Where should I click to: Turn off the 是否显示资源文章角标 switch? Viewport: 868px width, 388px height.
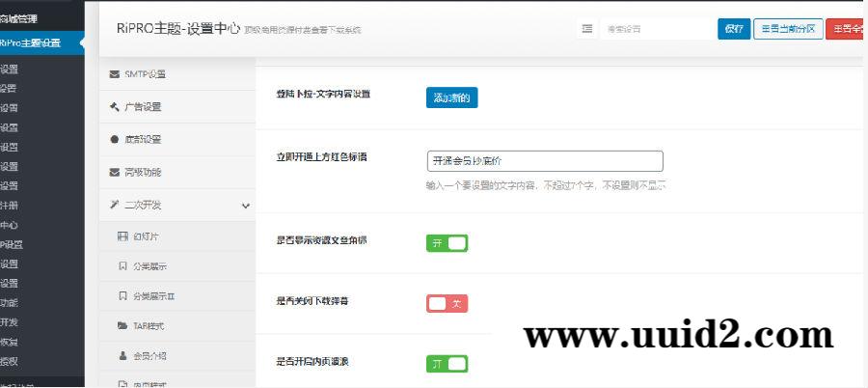pyautogui.click(x=447, y=243)
